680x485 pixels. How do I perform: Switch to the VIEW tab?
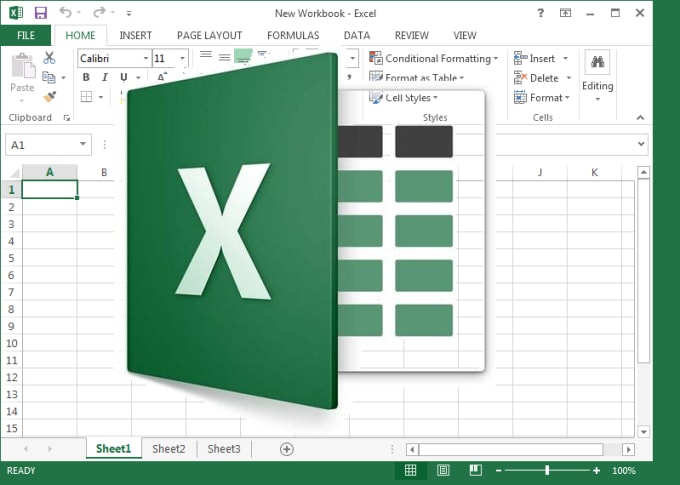click(465, 36)
